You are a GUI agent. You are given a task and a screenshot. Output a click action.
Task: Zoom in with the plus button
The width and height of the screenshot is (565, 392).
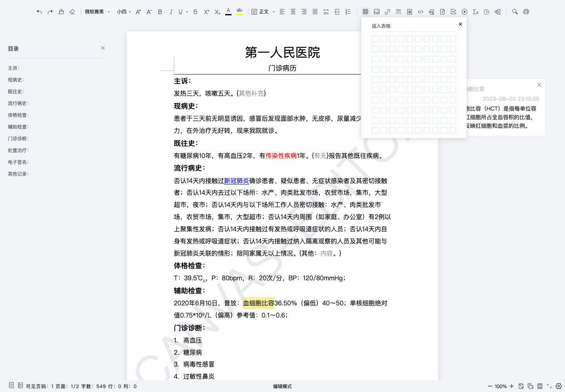pos(512,386)
